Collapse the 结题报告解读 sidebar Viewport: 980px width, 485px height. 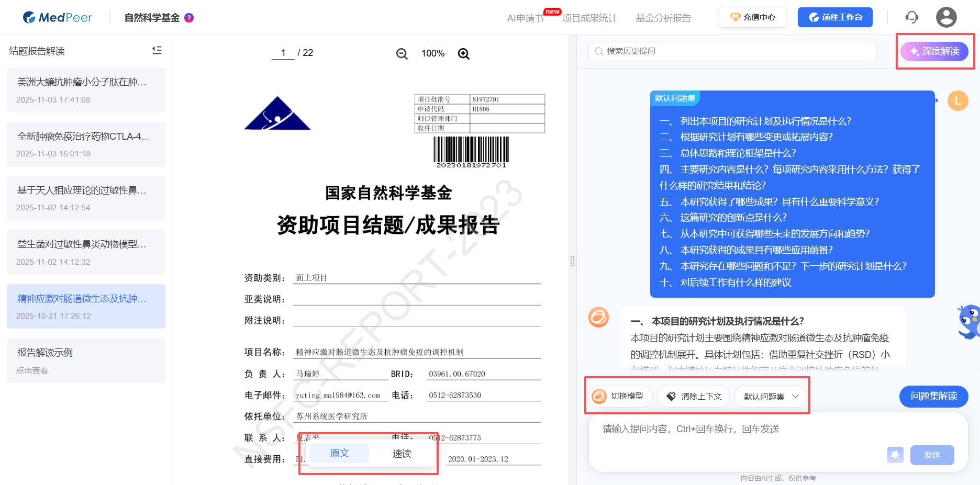pos(157,50)
